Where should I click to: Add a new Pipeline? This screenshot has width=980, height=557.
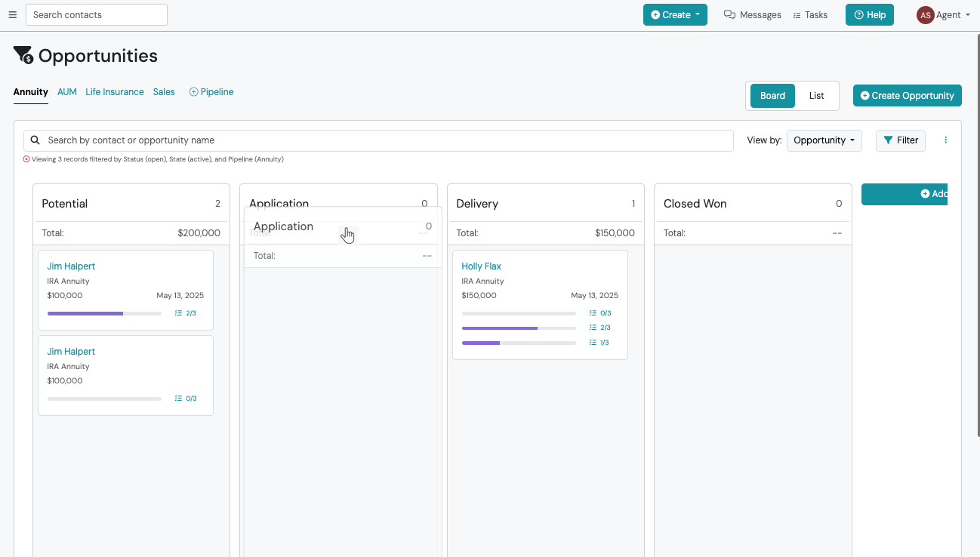tap(211, 92)
